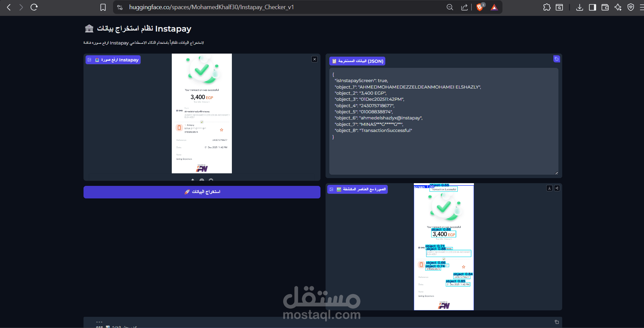Go back to the previous page

9,7
